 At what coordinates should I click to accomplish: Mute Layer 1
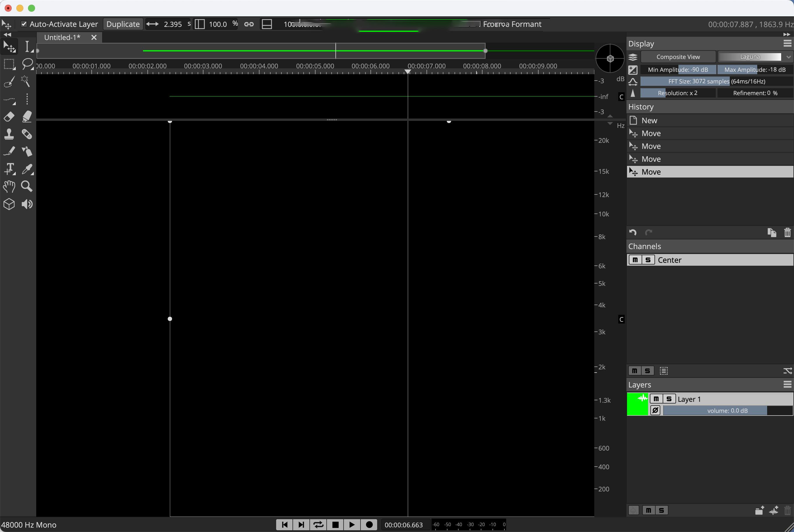[x=656, y=399]
